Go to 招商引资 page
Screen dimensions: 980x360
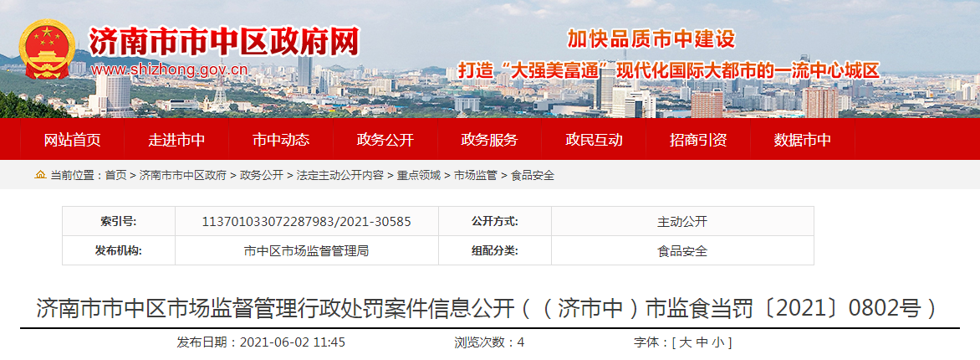tap(698, 140)
